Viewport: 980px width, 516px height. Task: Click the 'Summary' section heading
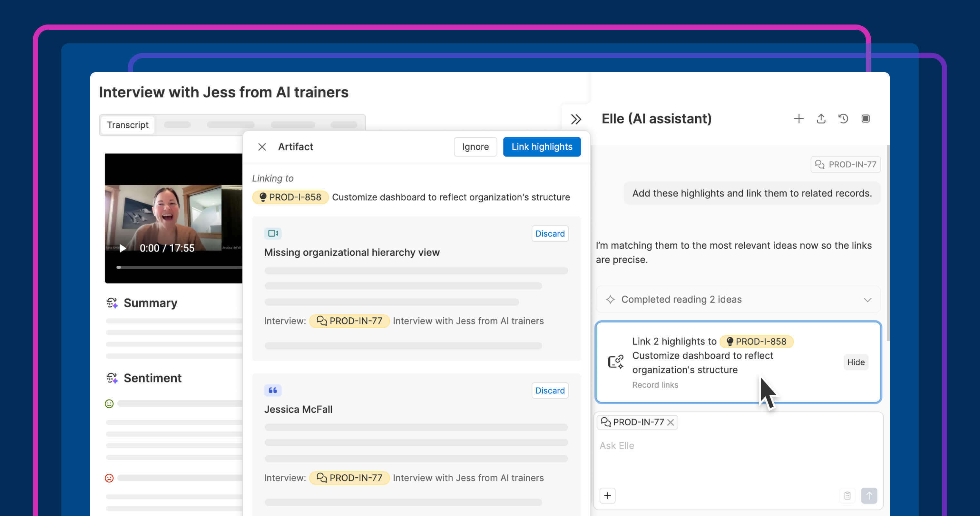pyautogui.click(x=150, y=303)
